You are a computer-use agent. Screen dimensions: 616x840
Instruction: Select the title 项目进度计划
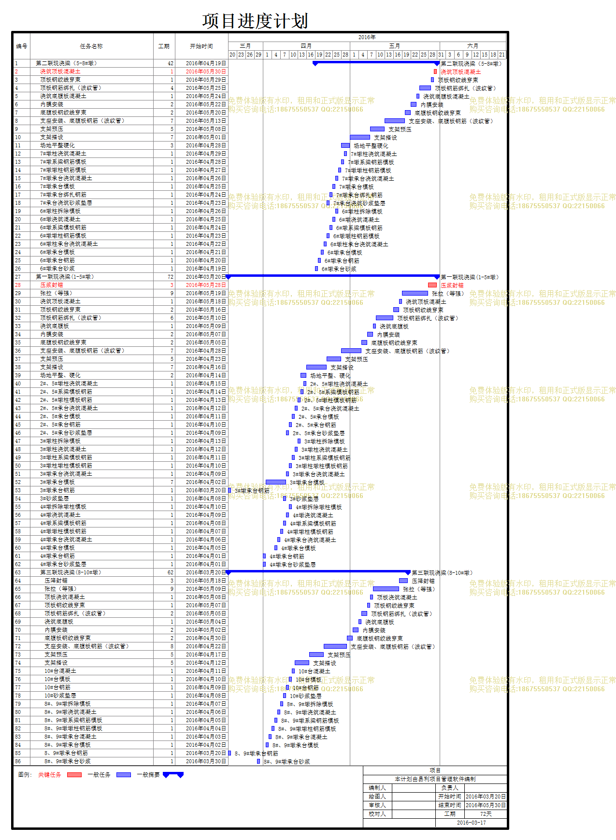coord(255,21)
